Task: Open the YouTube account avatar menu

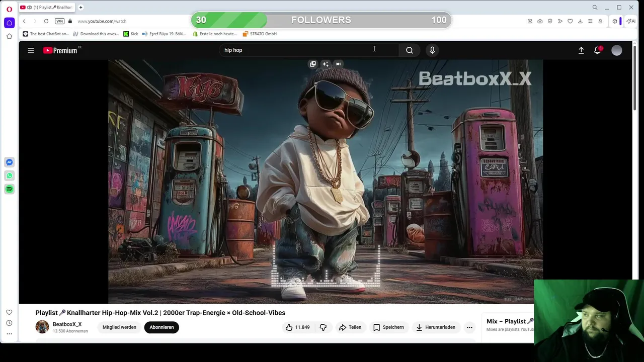Action: 617,50
